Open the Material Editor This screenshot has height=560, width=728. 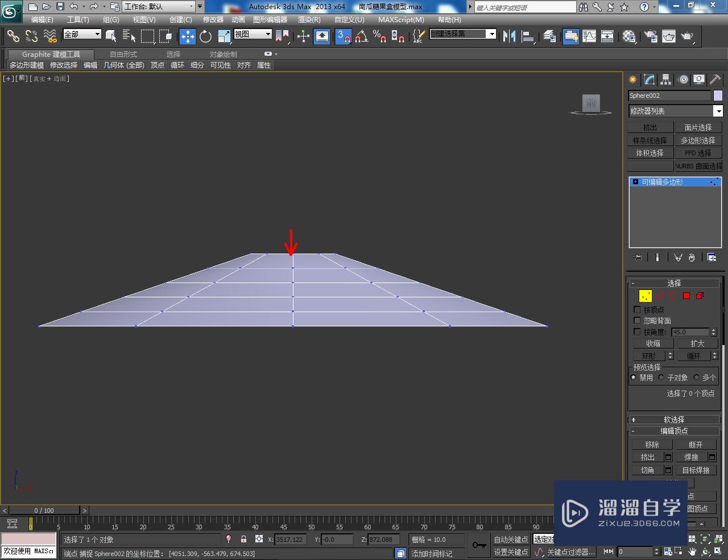629,36
